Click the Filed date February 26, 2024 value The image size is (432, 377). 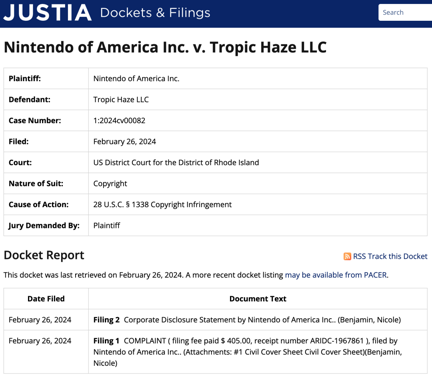click(125, 141)
